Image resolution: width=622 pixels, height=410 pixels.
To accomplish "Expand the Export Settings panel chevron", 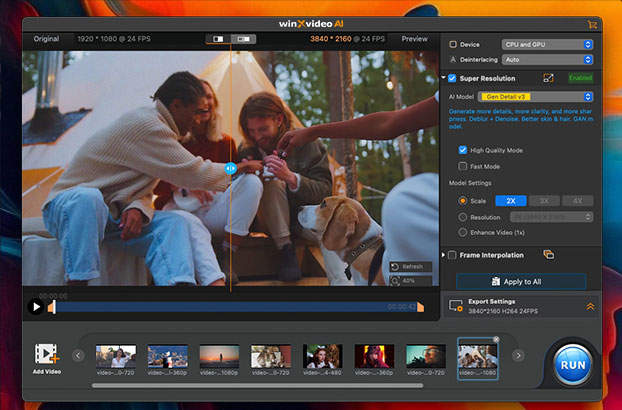I will [590, 306].
